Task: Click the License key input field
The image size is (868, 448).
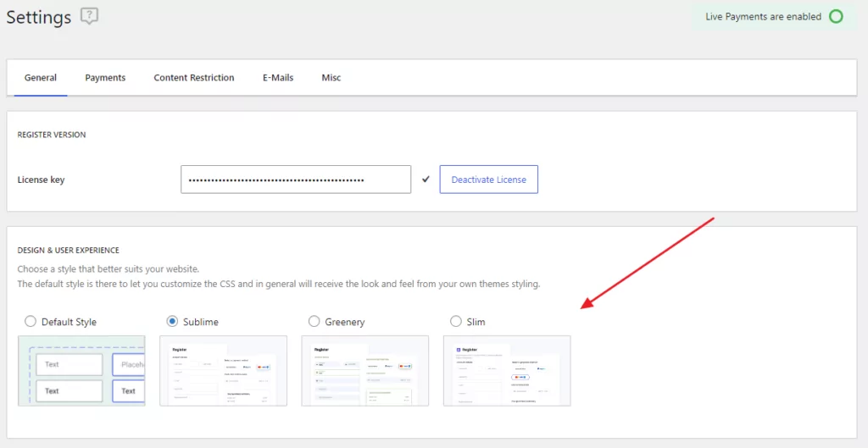Action: pyautogui.click(x=296, y=180)
